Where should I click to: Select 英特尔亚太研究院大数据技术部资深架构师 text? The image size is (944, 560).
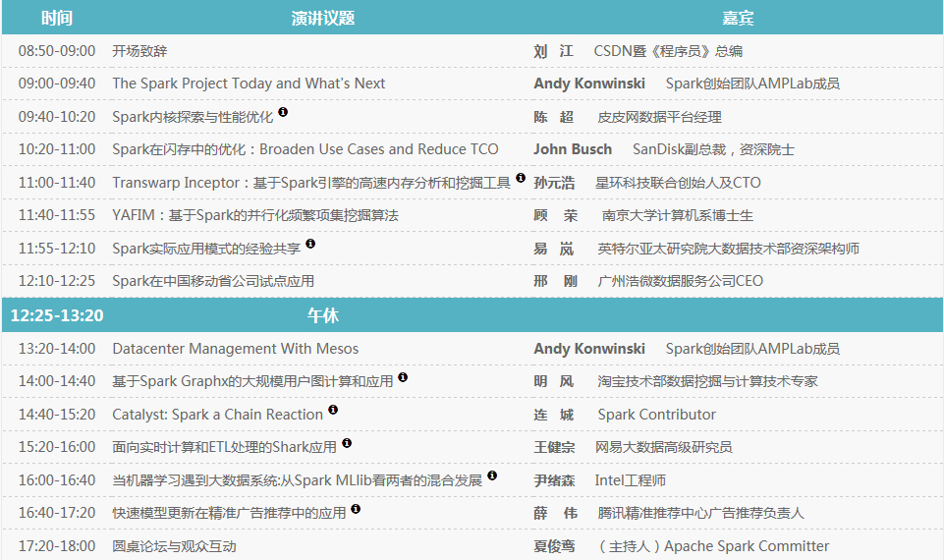point(729,249)
